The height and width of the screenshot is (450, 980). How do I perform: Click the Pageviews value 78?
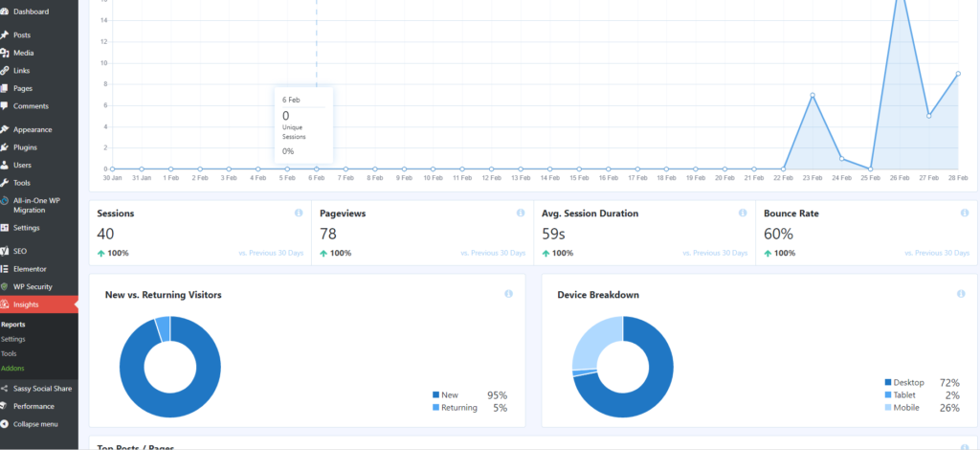click(x=328, y=235)
